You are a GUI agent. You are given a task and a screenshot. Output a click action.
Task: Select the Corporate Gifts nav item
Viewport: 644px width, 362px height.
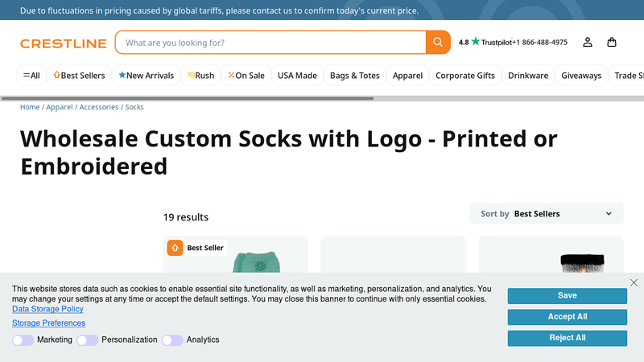[x=465, y=76]
